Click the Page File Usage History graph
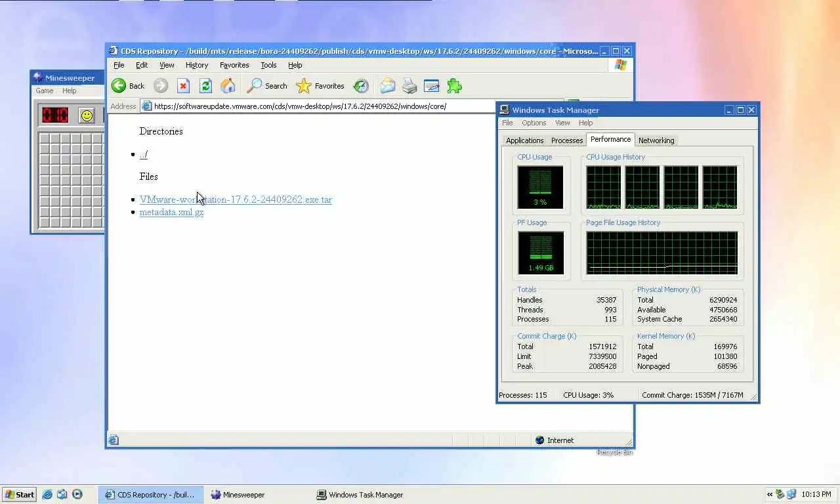Viewport: 840px width, 504px height. point(661,253)
